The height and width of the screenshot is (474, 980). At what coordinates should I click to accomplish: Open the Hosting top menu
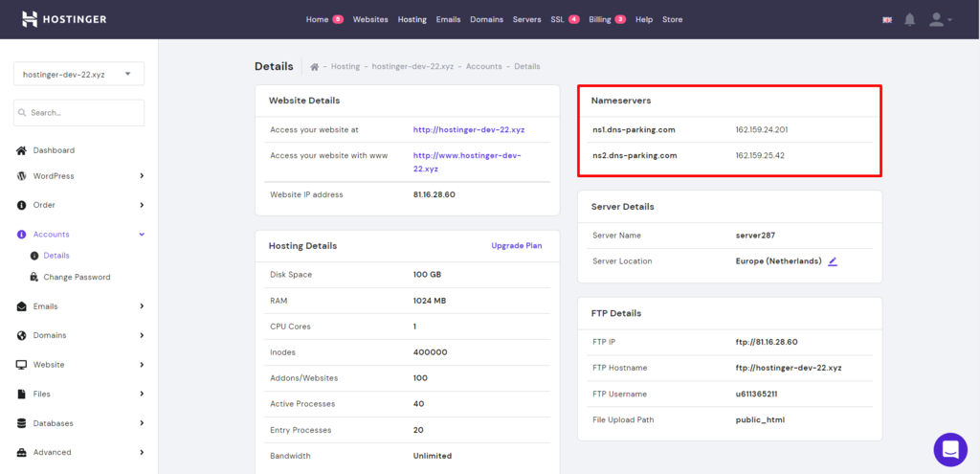412,19
